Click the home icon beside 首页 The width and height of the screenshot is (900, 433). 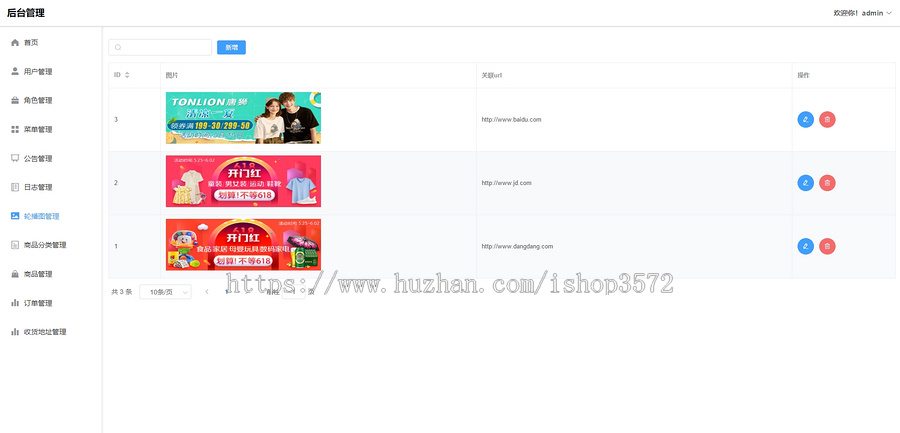click(15, 42)
